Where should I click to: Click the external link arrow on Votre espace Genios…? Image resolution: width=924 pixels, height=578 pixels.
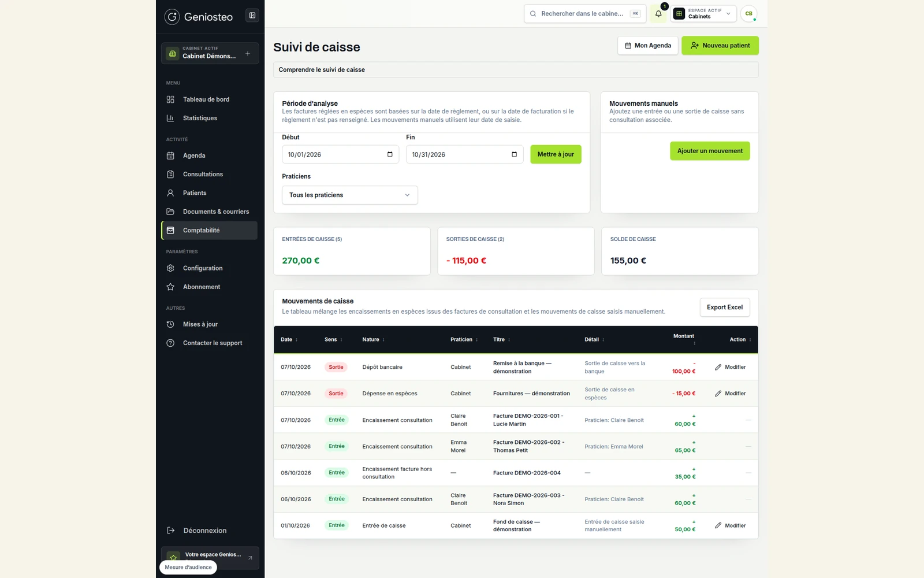(x=250, y=558)
